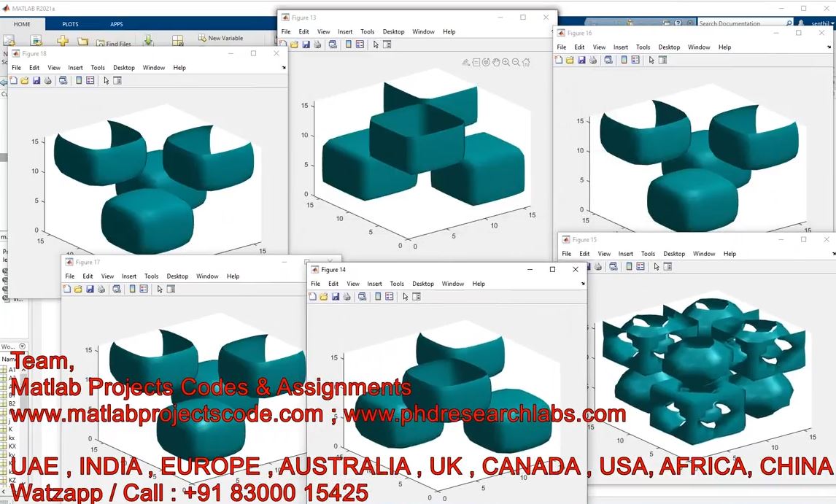Click Import Data green arrow icon
836x504 pixels.
pos(149,41)
